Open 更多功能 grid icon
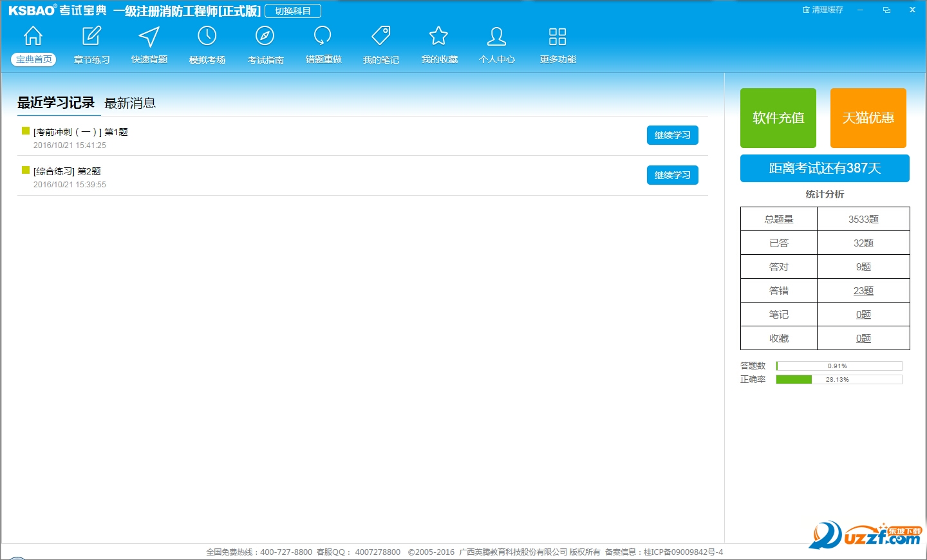Image resolution: width=927 pixels, height=560 pixels. point(557,36)
